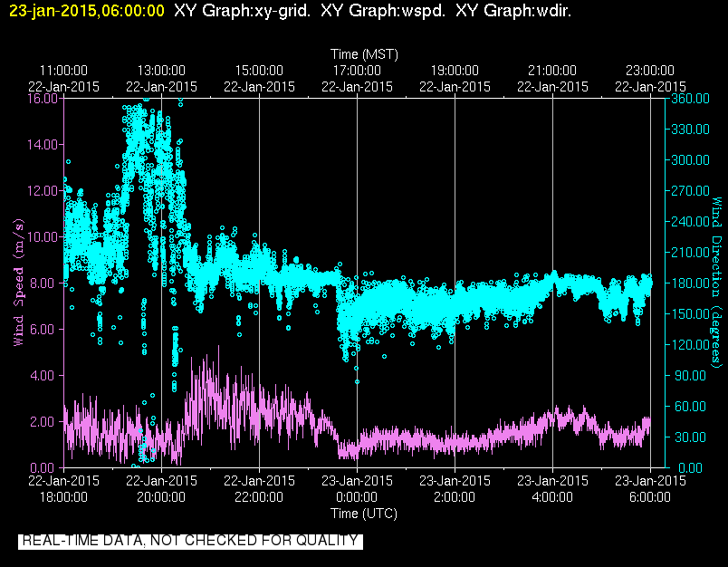728x567 pixels.
Task: Click wind direction axis value 360.00
Action: click(x=690, y=99)
